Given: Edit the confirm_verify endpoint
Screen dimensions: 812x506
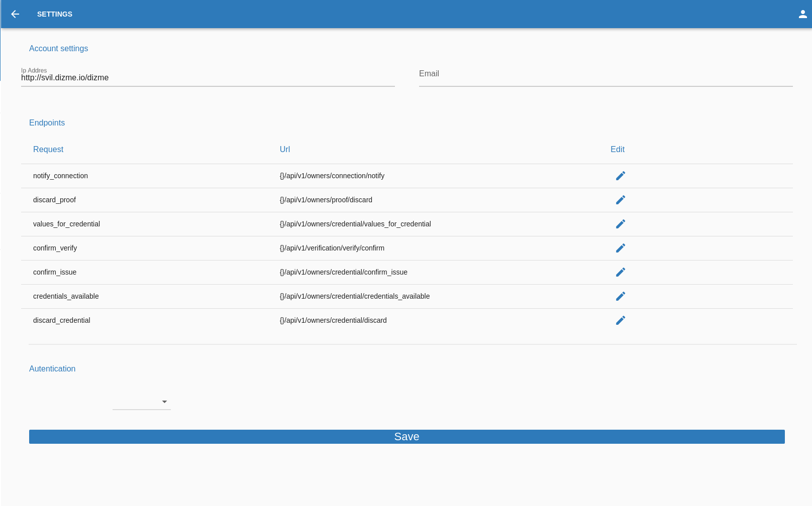Looking at the screenshot, I should [x=621, y=248].
